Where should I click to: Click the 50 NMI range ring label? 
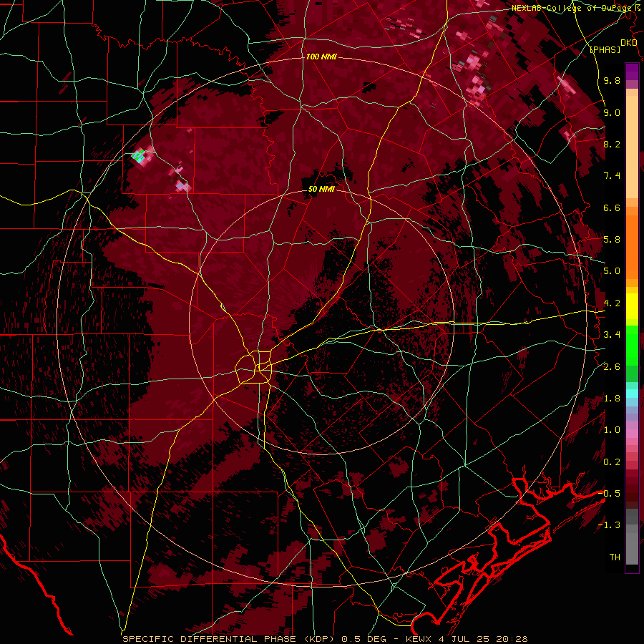[x=321, y=189]
